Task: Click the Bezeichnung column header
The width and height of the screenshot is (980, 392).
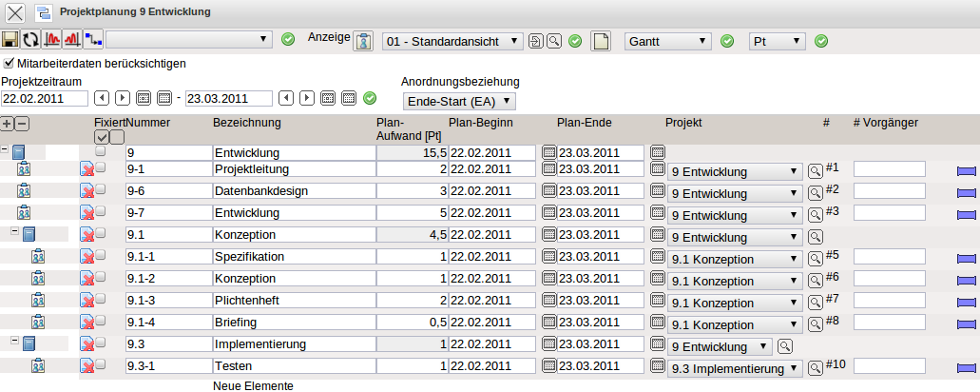Action: point(247,123)
